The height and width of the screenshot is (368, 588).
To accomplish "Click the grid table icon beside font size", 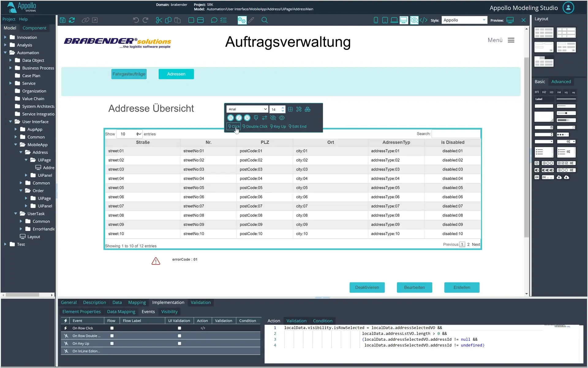I will click(x=290, y=109).
